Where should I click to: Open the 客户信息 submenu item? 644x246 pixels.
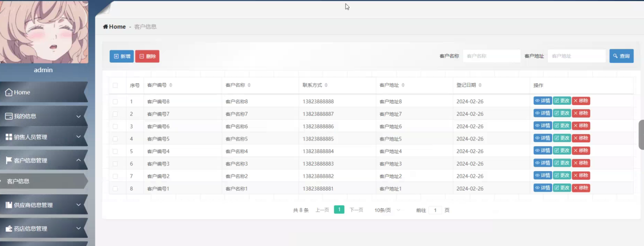pos(44,181)
